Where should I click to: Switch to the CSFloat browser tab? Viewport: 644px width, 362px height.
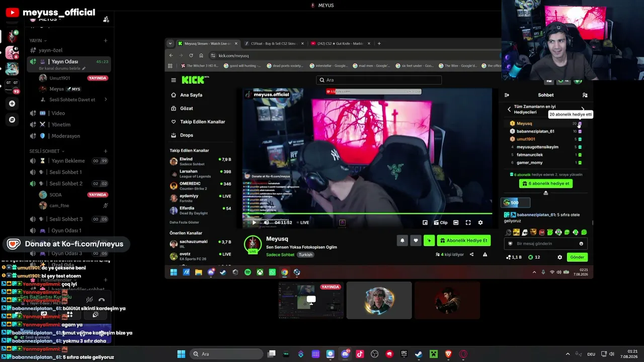(x=275, y=44)
